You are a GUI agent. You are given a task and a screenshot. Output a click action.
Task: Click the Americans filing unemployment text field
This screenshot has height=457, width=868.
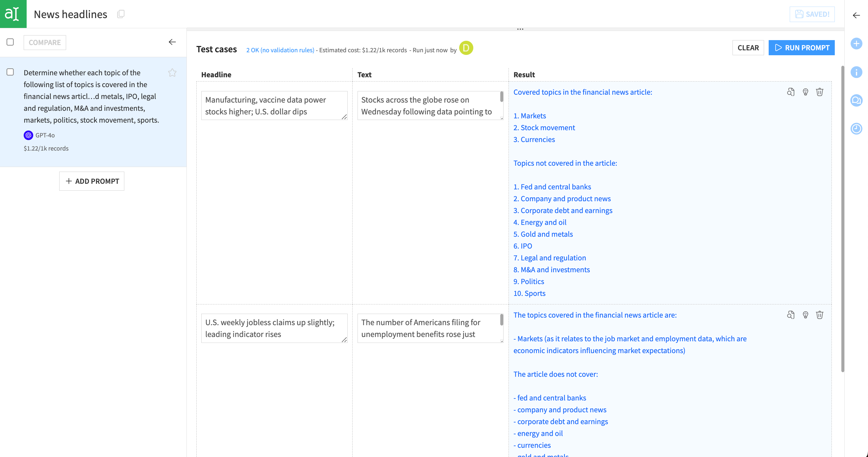430,328
